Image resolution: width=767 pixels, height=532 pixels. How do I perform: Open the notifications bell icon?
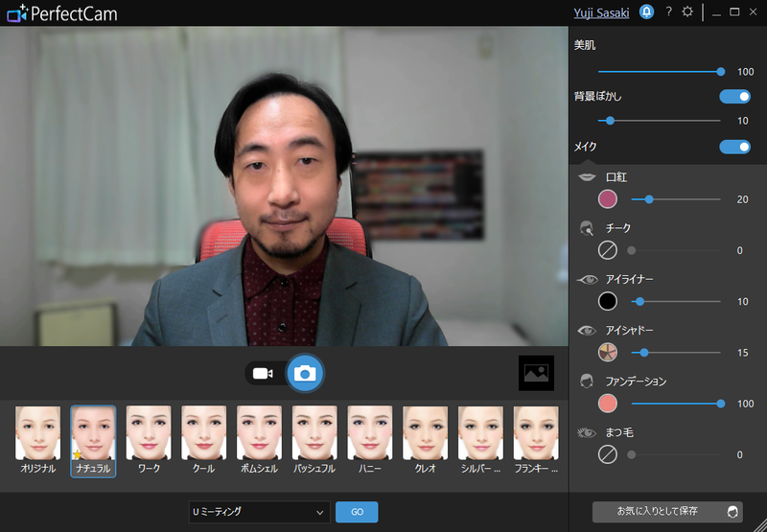[646, 12]
